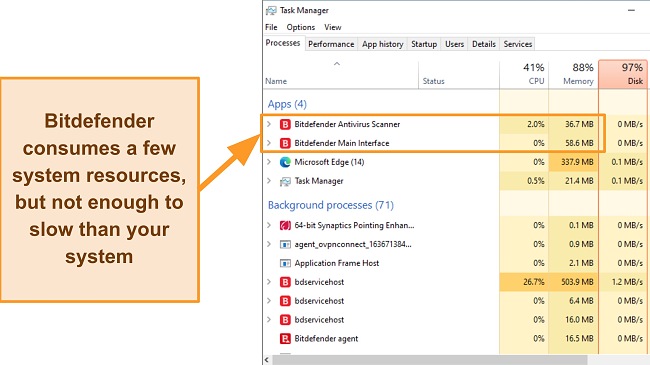Sort by the 88% Memory column
This screenshot has width=650, height=365.
[x=574, y=74]
